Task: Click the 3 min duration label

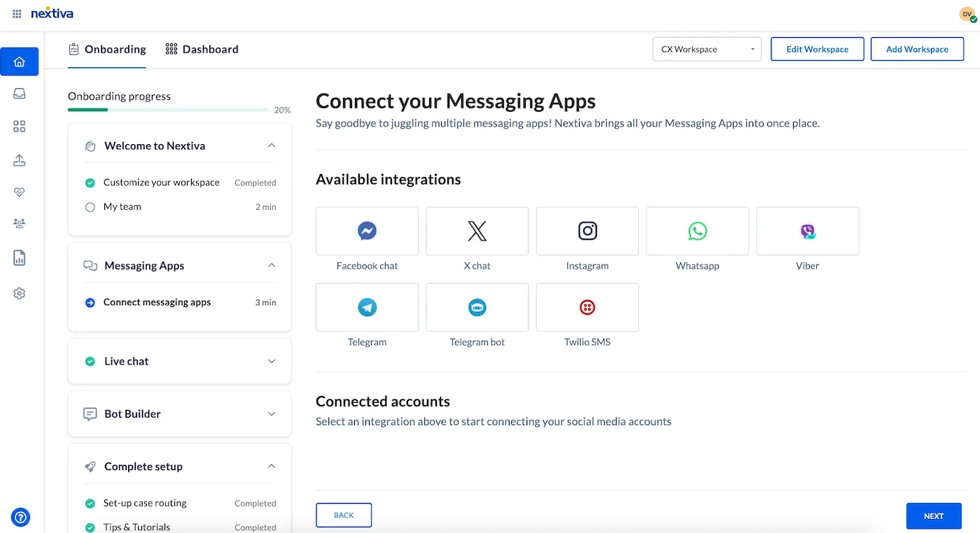Action: 266,303
